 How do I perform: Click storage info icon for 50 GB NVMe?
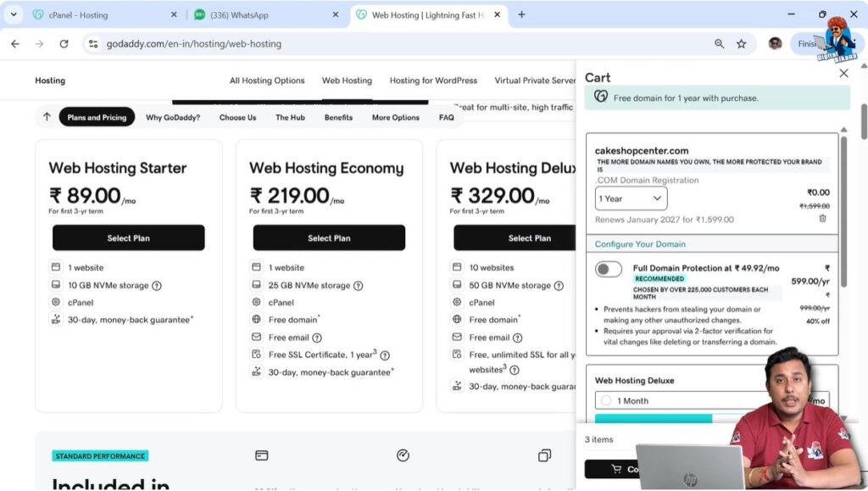tap(559, 286)
